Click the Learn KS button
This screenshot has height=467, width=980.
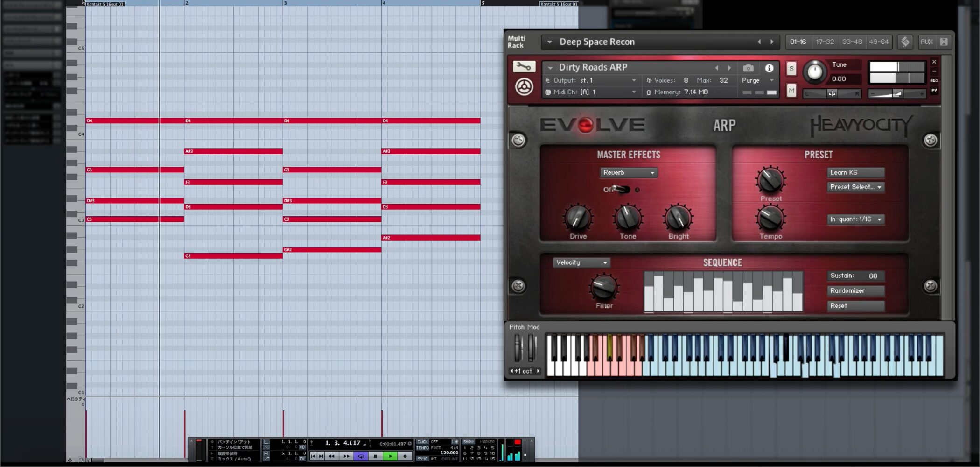[856, 172]
